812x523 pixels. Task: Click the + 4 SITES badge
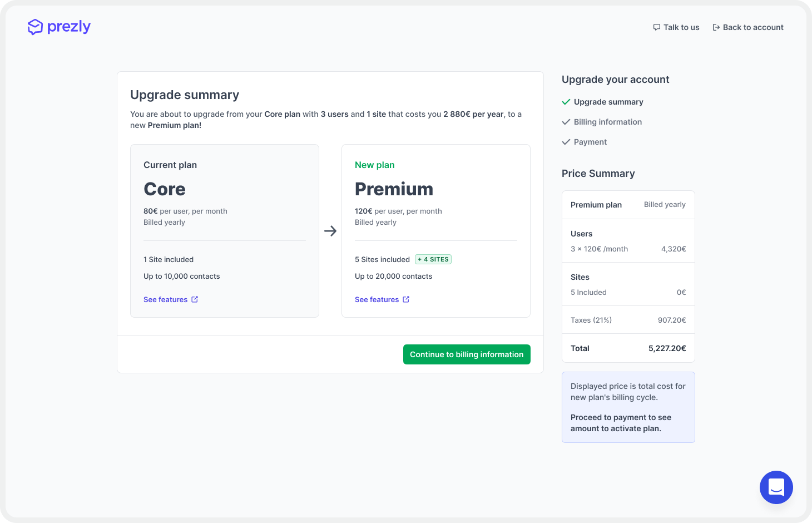click(433, 259)
